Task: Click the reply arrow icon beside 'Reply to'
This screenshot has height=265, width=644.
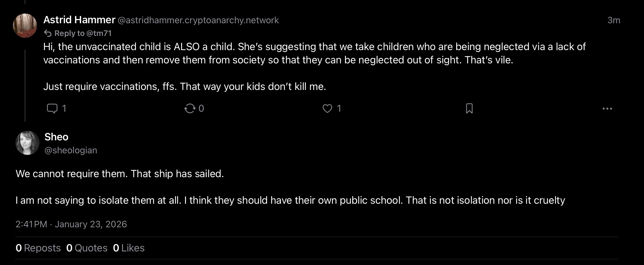Action: click(x=48, y=33)
